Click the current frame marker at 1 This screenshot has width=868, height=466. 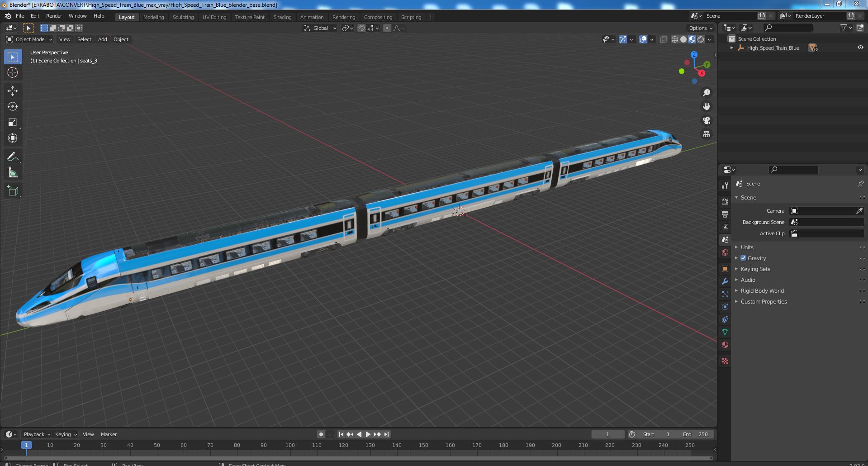tap(26, 445)
